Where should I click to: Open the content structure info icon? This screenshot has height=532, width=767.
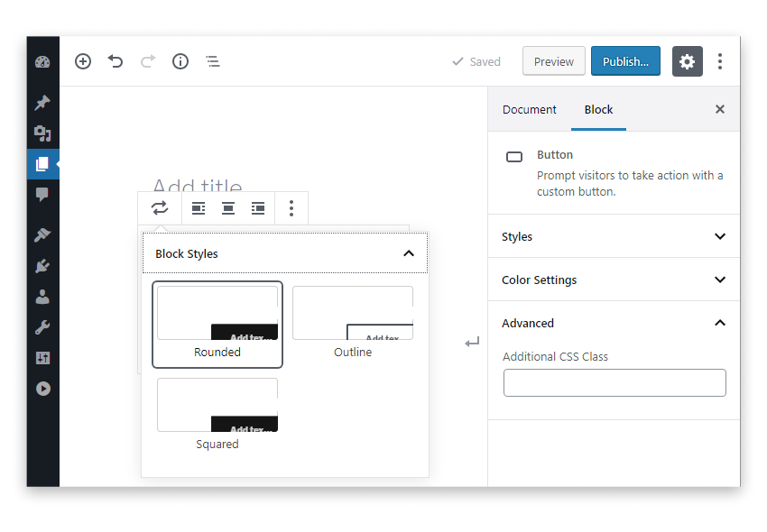[x=180, y=61]
